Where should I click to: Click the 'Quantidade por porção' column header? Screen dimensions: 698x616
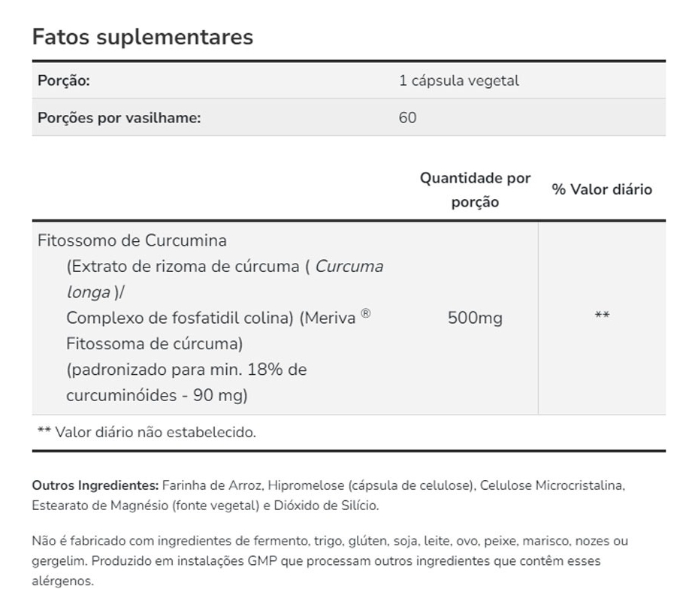point(475,190)
